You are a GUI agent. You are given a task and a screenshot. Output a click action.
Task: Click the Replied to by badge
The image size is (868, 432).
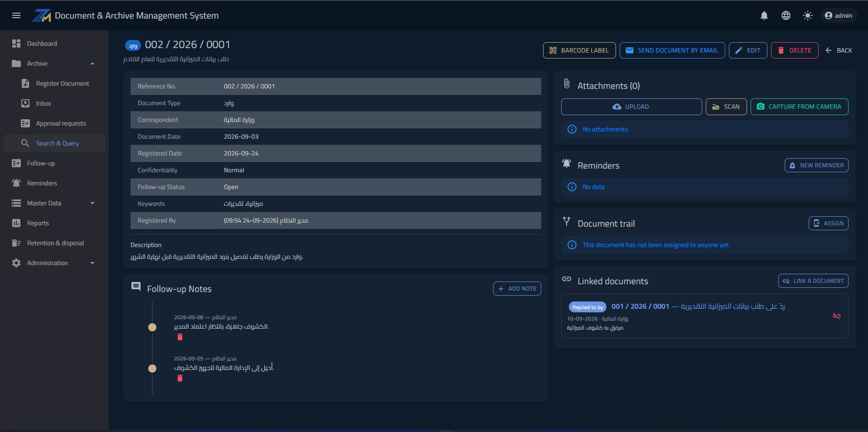[x=587, y=307]
